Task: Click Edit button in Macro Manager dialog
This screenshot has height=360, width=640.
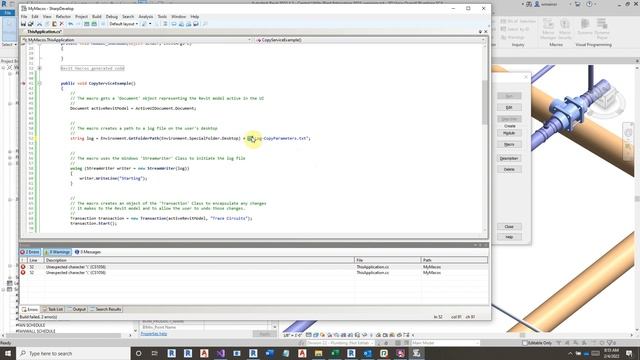Action: click(x=509, y=107)
